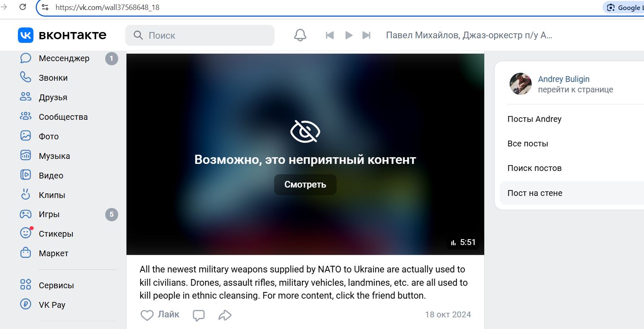Open Andrey Buligin profile link
Image resolution: width=644 pixels, height=329 pixels.
(564, 79)
